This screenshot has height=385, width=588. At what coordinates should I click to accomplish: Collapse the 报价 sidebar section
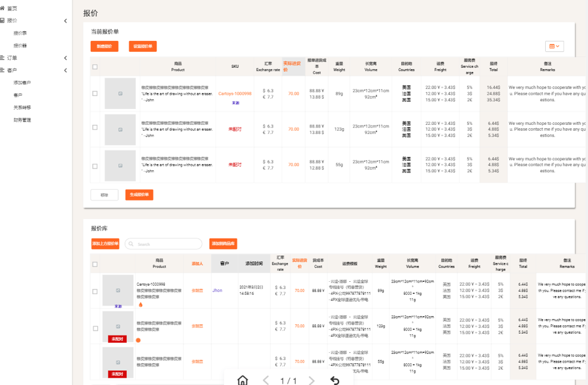(65, 21)
